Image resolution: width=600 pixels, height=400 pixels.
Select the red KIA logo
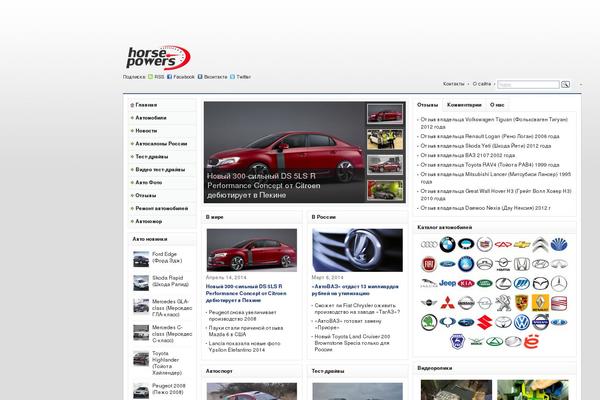(466, 284)
